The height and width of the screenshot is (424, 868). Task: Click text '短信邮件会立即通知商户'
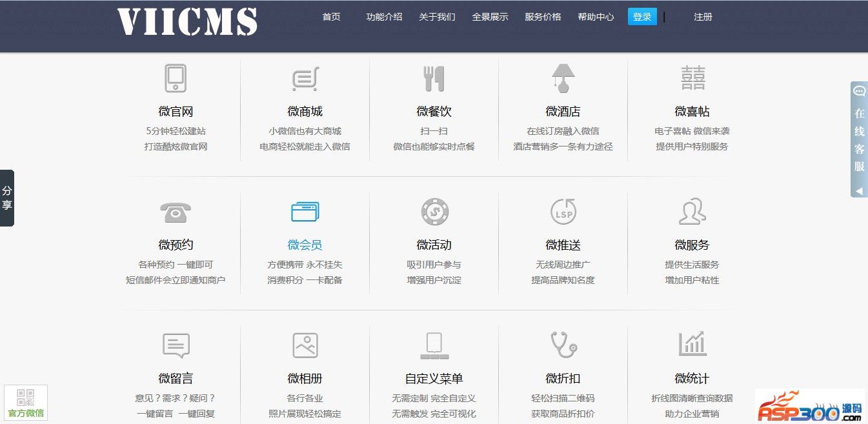[176, 280]
